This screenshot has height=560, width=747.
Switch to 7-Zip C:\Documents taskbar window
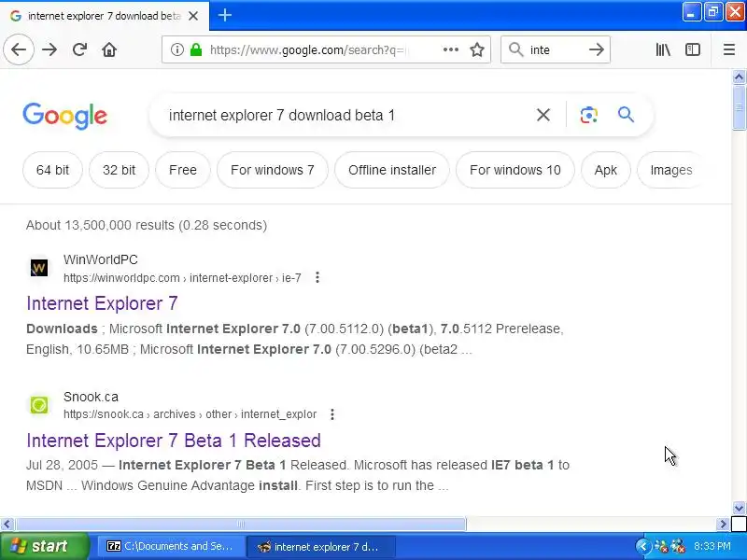170,546
